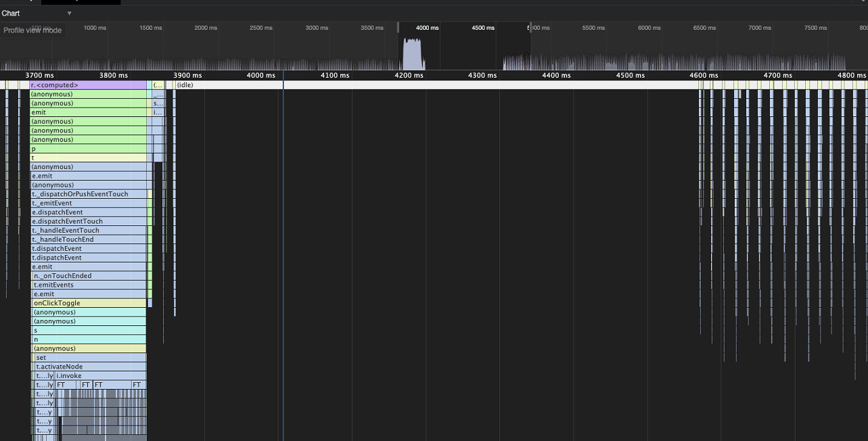
Task: Select the t.emitEvents frame
Action: [90, 285]
